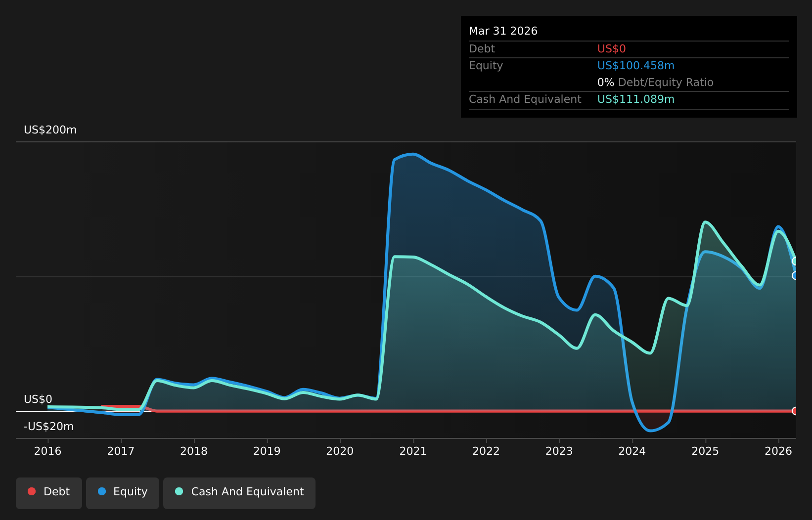Click the red Debt legend dot
The width and height of the screenshot is (812, 520).
pyautogui.click(x=32, y=491)
